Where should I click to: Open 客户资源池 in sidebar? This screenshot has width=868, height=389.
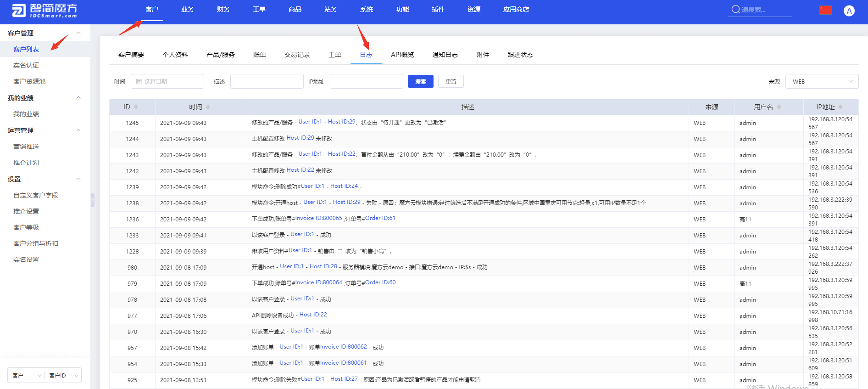tap(29, 81)
